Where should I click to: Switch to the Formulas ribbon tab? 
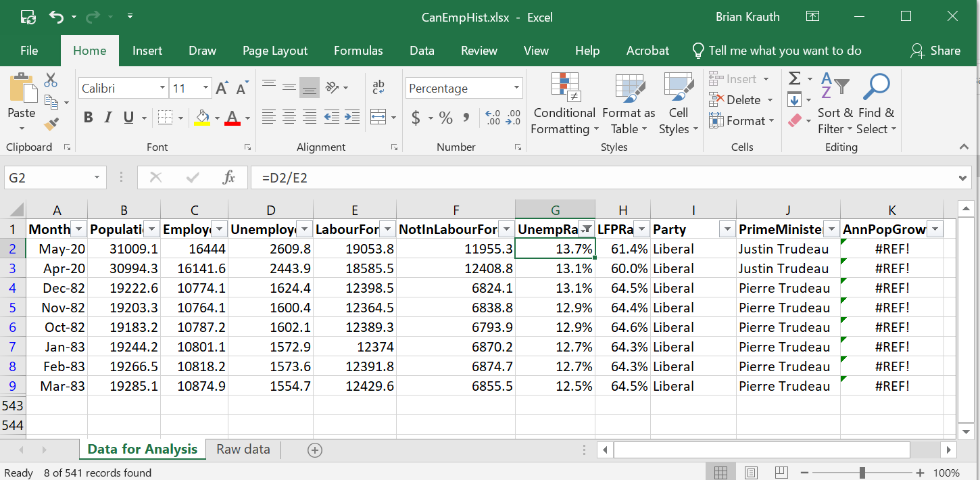click(x=358, y=50)
